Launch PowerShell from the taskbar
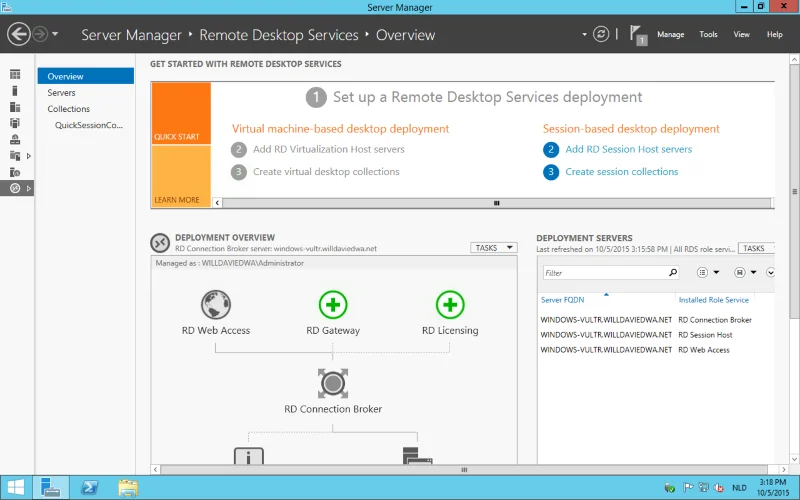This screenshot has width=800, height=500. click(x=89, y=487)
